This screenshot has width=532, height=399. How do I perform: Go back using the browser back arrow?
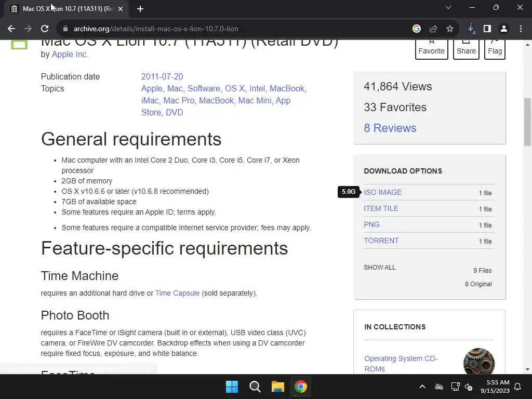tap(11, 29)
